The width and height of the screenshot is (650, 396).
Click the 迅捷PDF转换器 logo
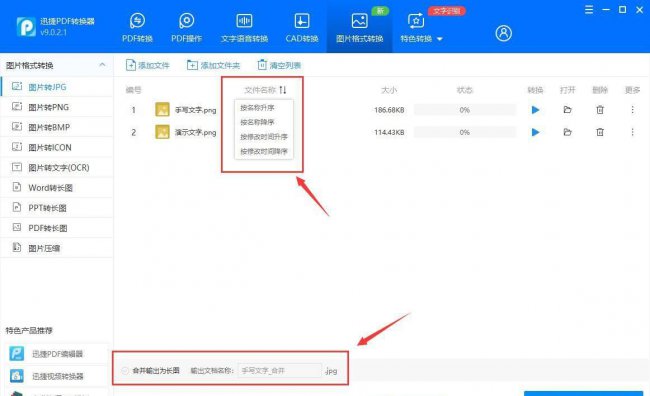(26, 27)
